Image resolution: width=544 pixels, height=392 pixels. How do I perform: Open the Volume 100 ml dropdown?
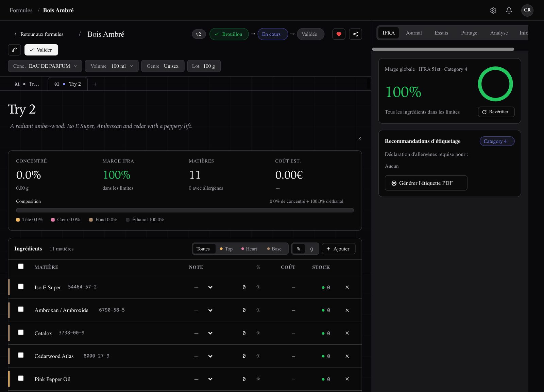point(112,66)
